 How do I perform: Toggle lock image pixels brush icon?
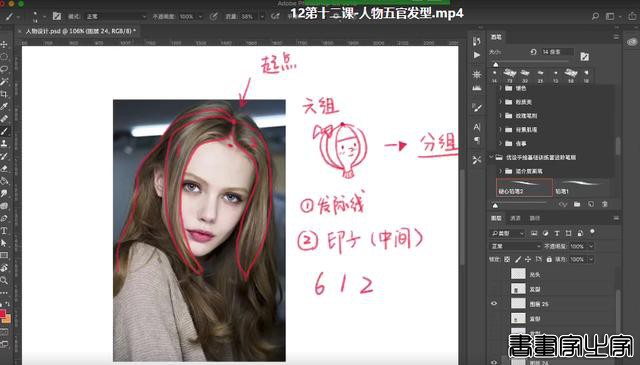(x=518, y=259)
